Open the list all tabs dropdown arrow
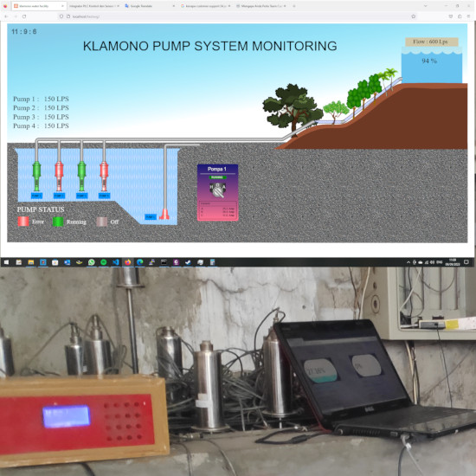Screen dimensions: 476x476 pos(425,6)
